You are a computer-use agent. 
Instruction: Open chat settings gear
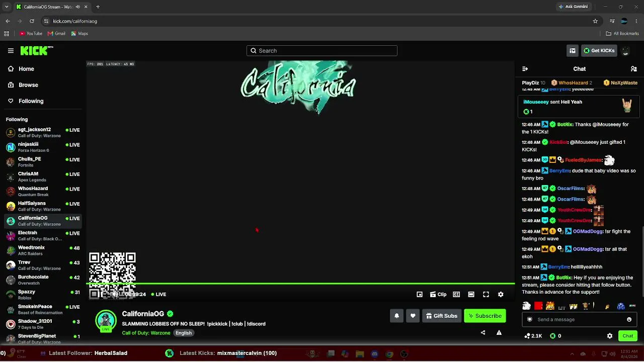tap(610, 336)
